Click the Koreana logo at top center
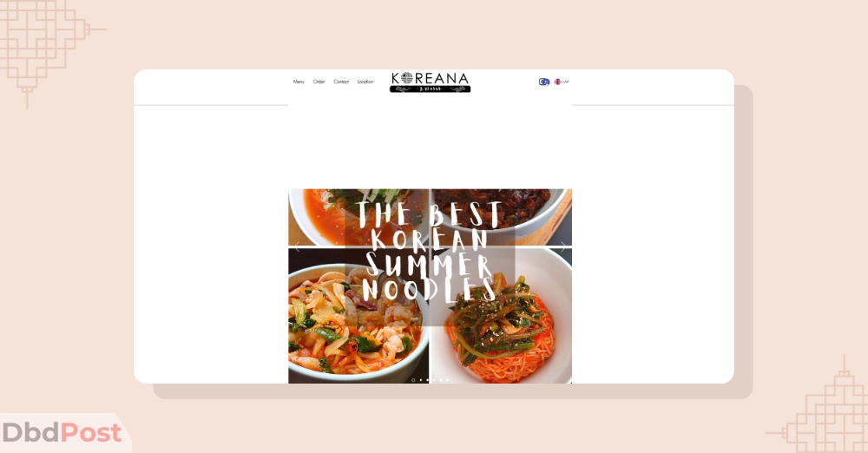 pyautogui.click(x=431, y=82)
